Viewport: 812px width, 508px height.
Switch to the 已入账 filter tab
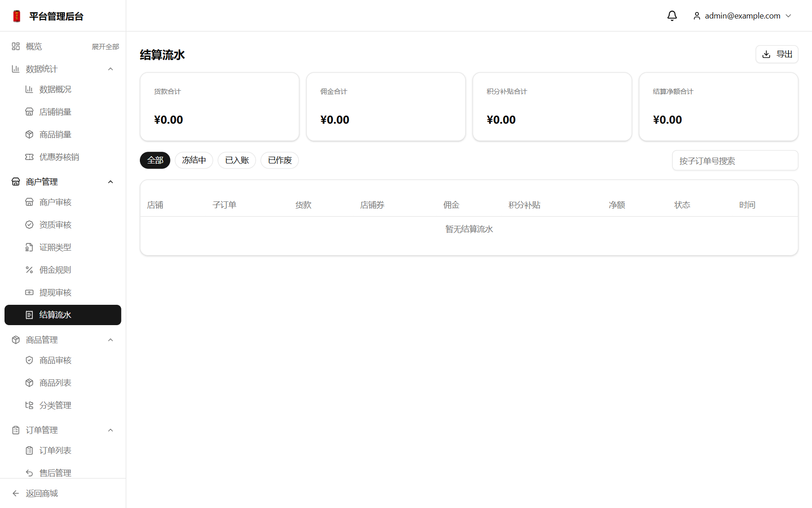tap(237, 160)
